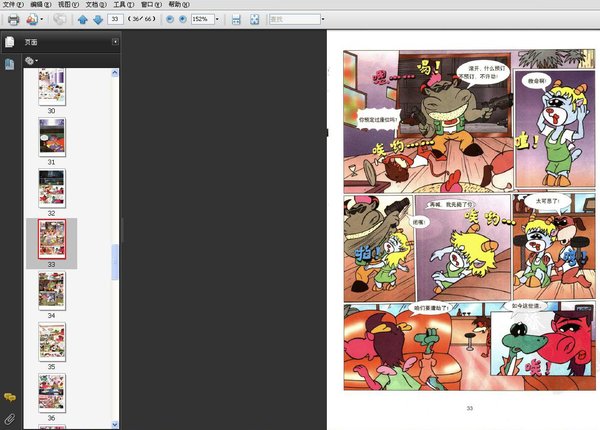Click the thumbnail panel scrollbar thumb
The image size is (600, 430).
[x=115, y=262]
